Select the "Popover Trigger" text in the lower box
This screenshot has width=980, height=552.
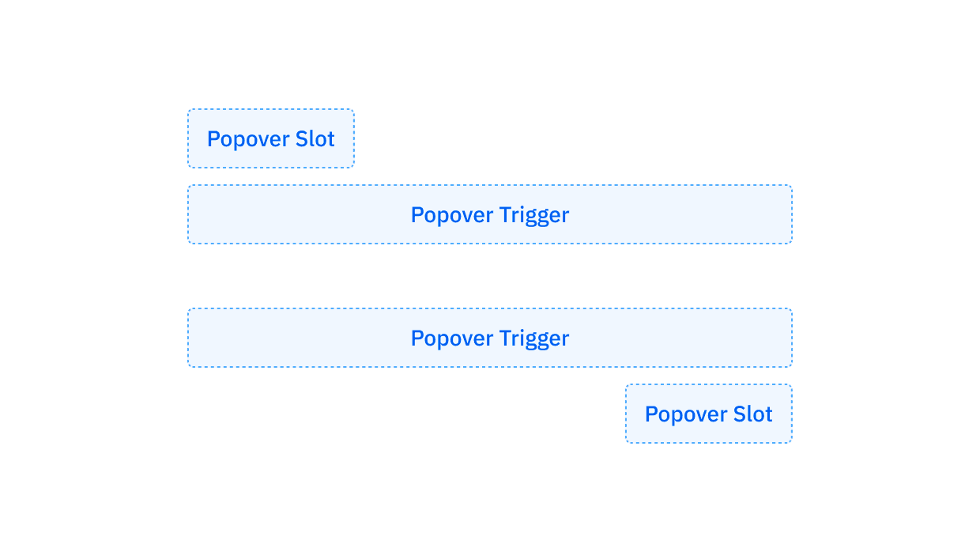pyautogui.click(x=489, y=338)
